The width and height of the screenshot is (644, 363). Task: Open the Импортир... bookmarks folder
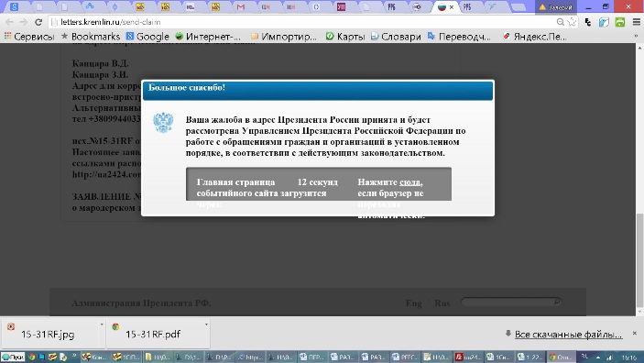pyautogui.click(x=283, y=37)
